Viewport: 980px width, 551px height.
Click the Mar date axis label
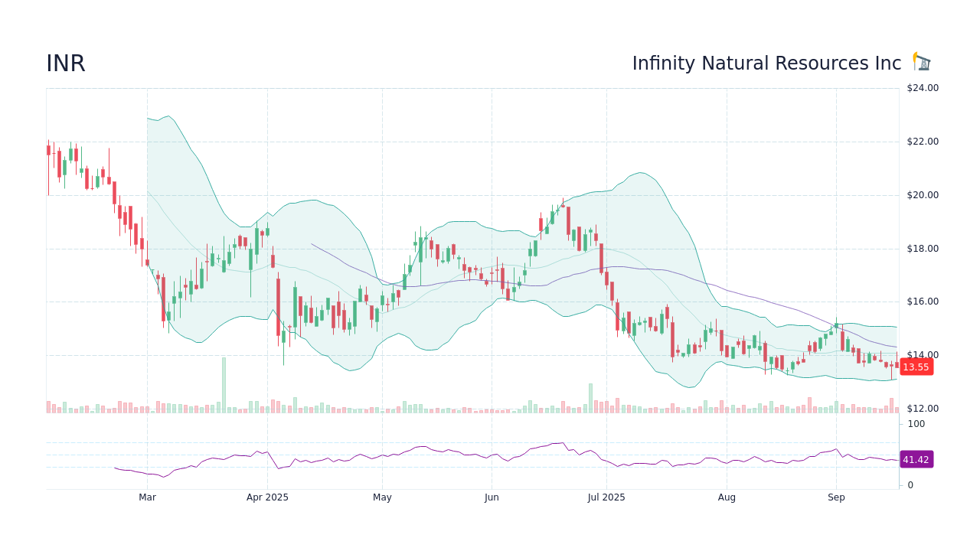(x=147, y=497)
